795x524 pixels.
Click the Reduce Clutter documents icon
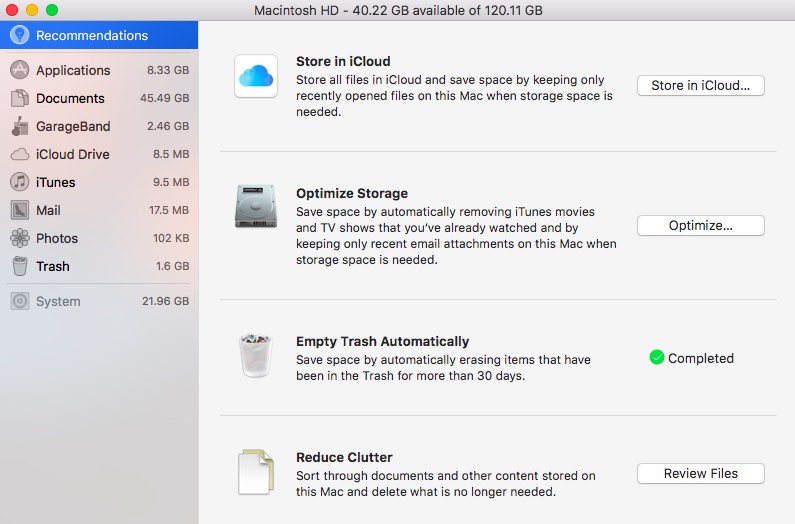click(x=255, y=473)
